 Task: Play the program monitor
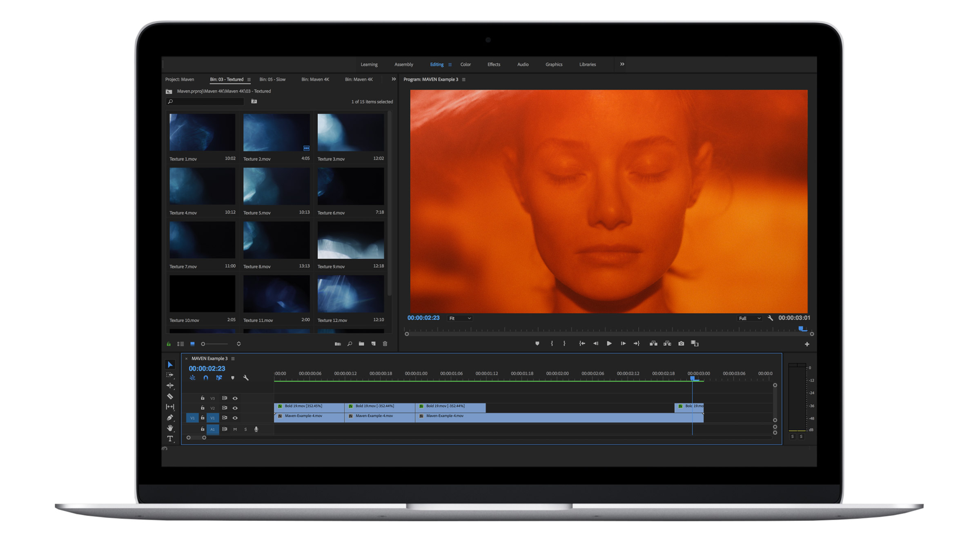(609, 343)
